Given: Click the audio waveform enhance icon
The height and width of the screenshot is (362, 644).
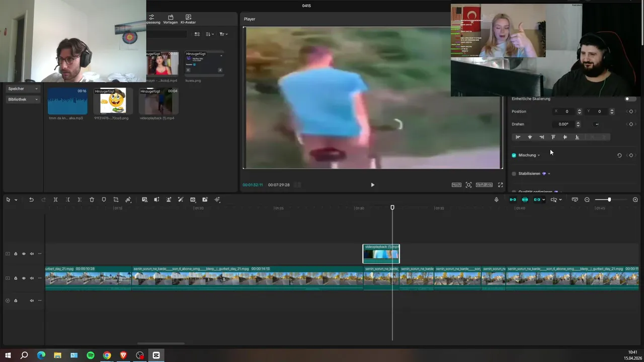Looking at the screenshot, I should pos(217,200).
